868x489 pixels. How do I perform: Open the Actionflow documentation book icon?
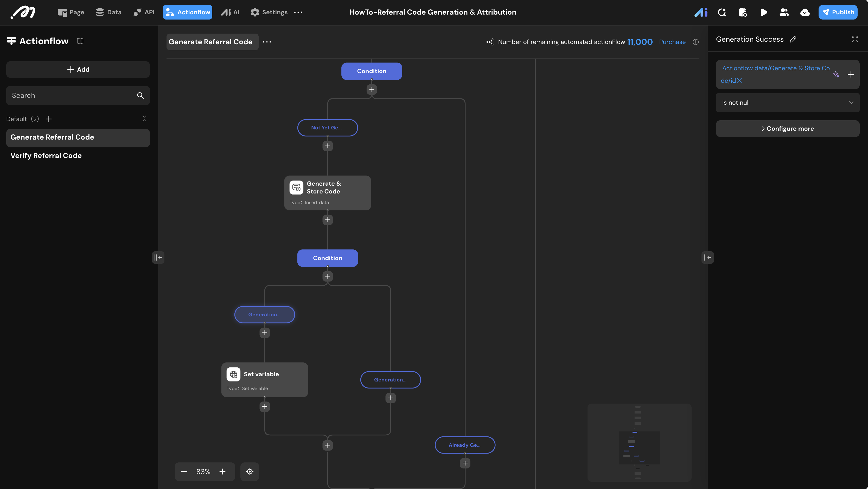[80, 41]
